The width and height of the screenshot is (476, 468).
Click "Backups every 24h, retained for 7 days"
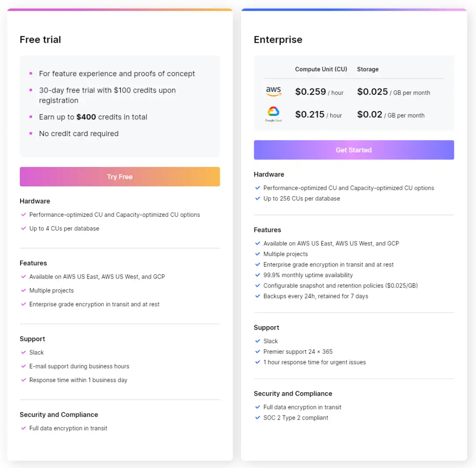[316, 296]
